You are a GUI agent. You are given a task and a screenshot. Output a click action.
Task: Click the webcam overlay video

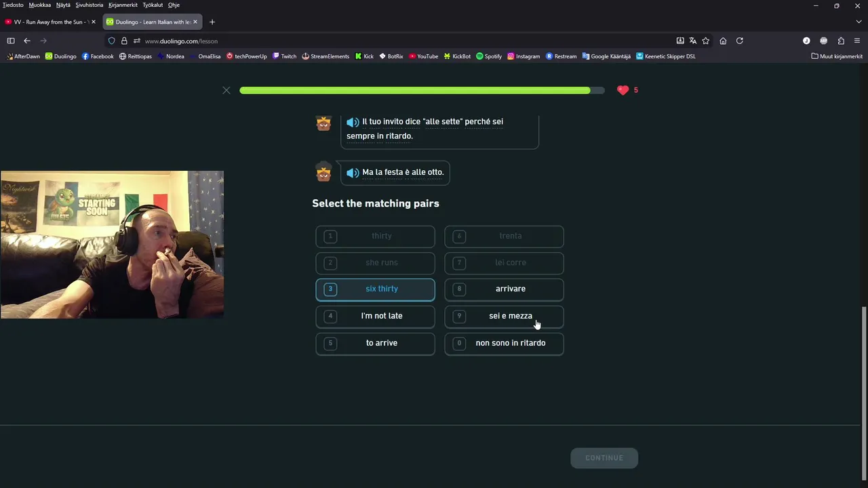coord(112,245)
